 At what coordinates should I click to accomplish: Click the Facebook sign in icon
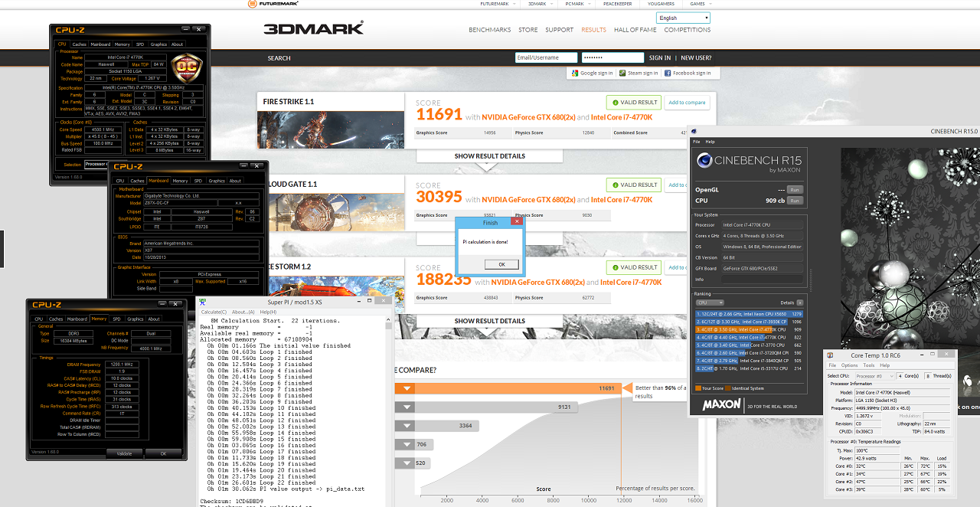pos(668,73)
